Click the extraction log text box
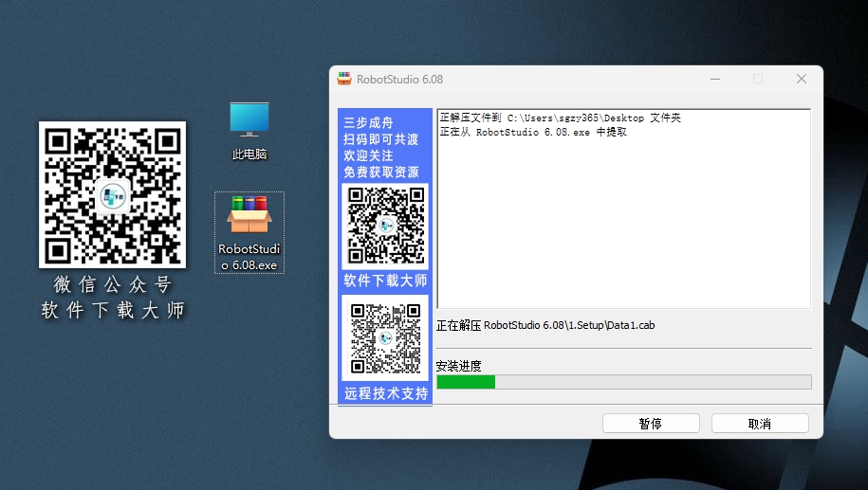Screen dimensions: 868x490 click(x=624, y=209)
